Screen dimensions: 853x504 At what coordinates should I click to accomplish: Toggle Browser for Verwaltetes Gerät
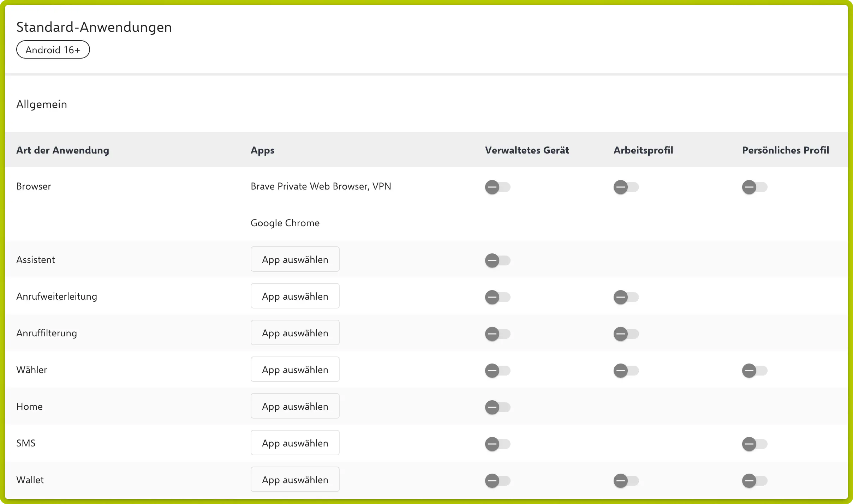coord(497,187)
